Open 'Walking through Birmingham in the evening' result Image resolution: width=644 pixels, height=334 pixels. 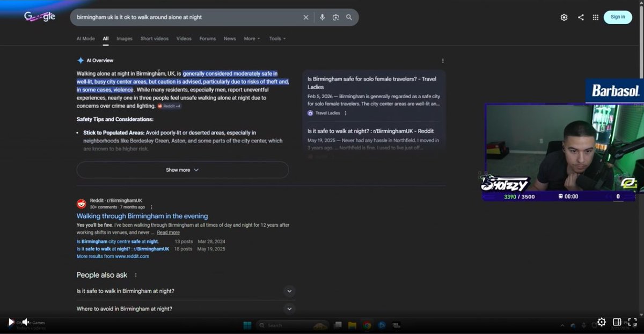click(x=142, y=216)
